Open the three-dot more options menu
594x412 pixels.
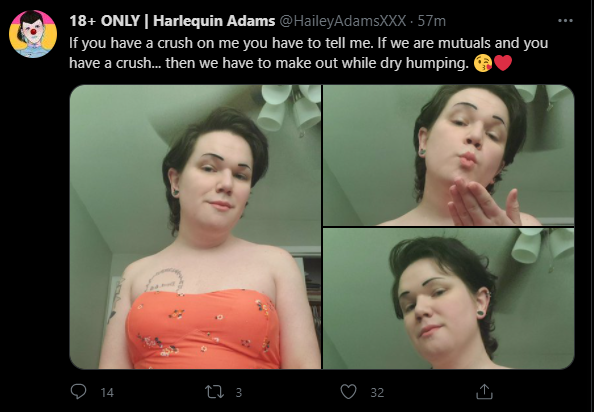click(565, 20)
